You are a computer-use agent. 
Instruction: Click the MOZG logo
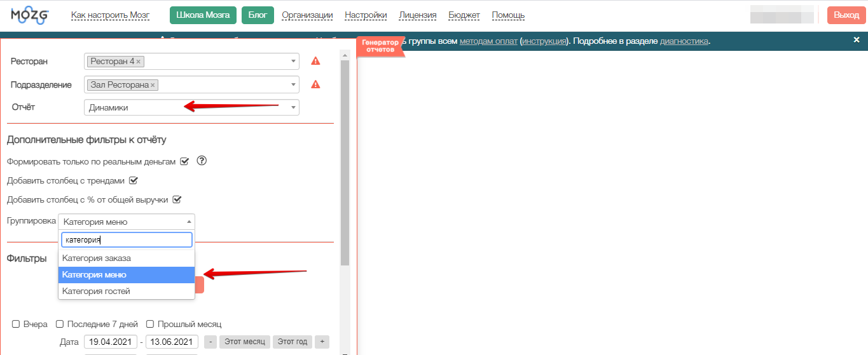pos(30,15)
